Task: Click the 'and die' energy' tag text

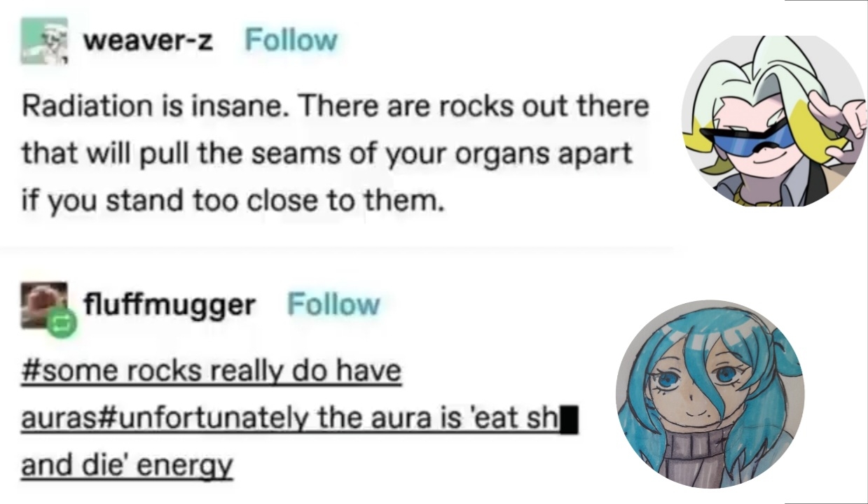Action: (x=127, y=465)
